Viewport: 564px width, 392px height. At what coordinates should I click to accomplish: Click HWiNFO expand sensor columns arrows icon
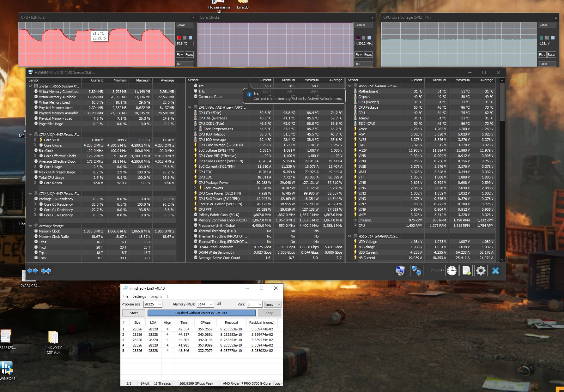(x=33, y=271)
